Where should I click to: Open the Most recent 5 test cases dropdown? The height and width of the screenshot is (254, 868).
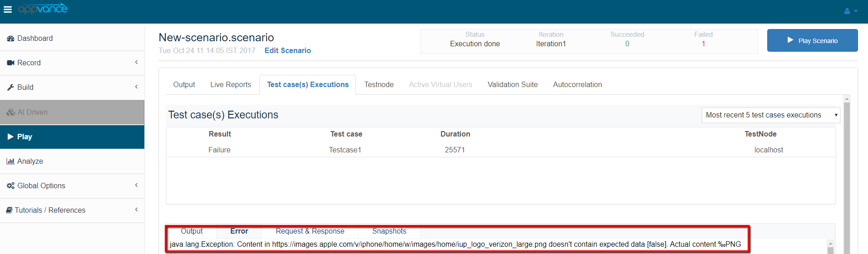(770, 115)
